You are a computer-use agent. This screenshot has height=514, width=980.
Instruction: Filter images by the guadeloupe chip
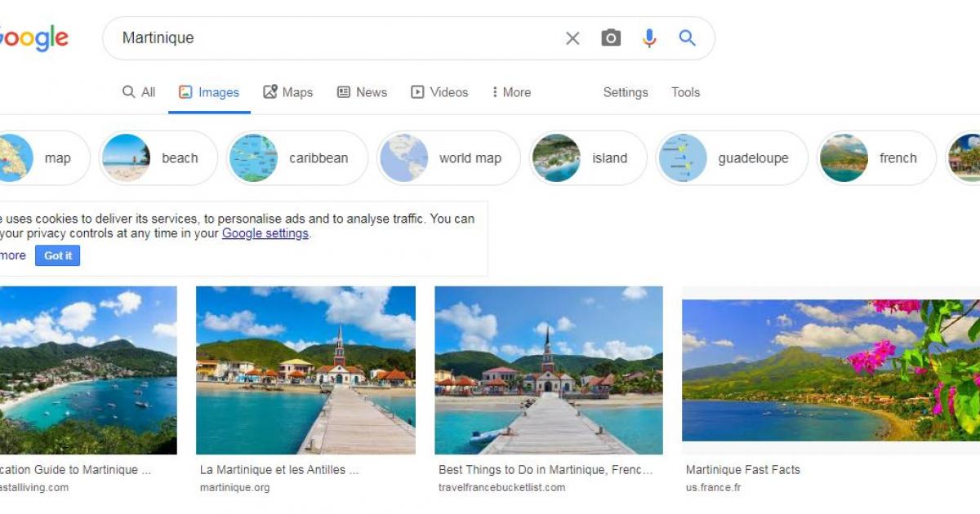[x=732, y=158]
